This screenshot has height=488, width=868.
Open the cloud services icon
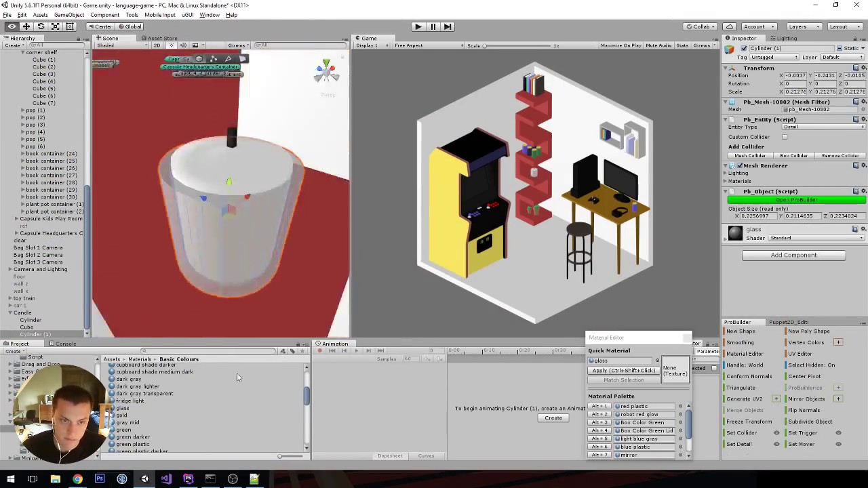coord(730,26)
